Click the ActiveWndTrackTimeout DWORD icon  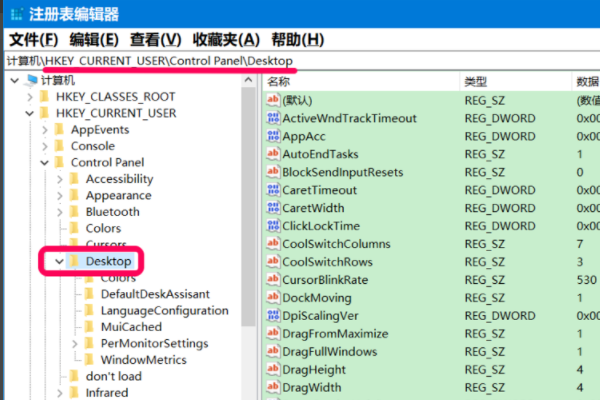[x=273, y=118]
